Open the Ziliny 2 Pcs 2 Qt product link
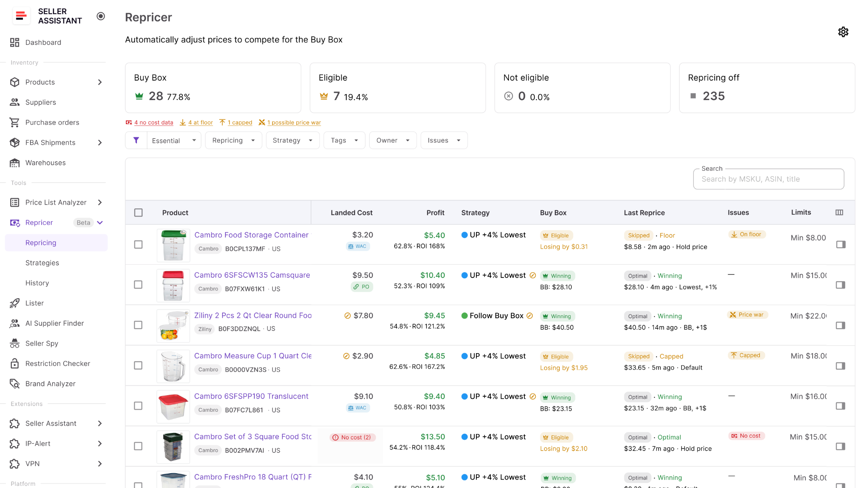This screenshot has height=488, width=868. 253,316
